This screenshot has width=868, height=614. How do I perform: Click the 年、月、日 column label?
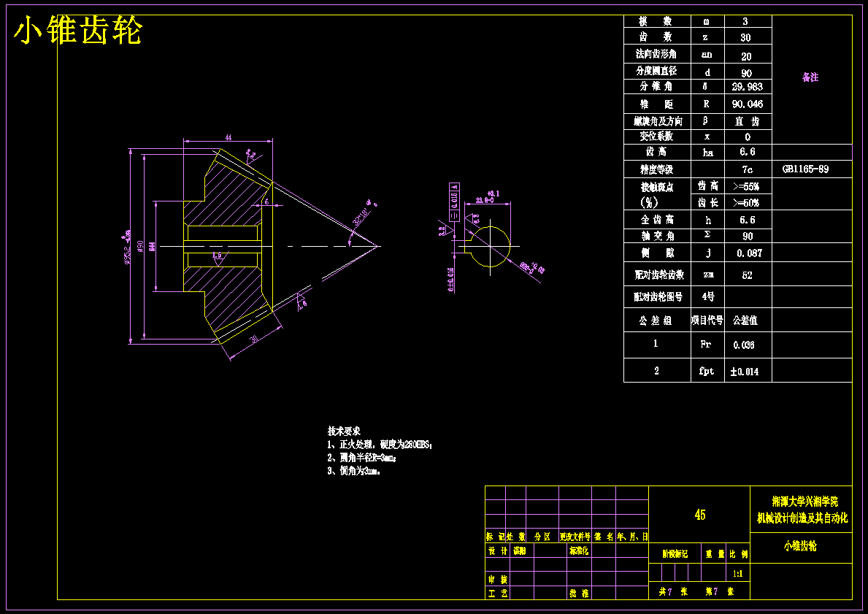click(x=631, y=537)
